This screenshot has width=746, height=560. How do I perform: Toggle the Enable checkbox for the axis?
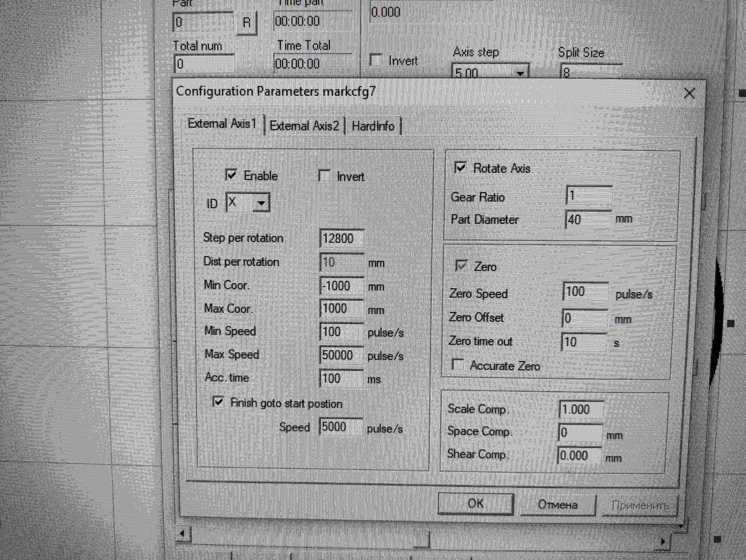(231, 175)
